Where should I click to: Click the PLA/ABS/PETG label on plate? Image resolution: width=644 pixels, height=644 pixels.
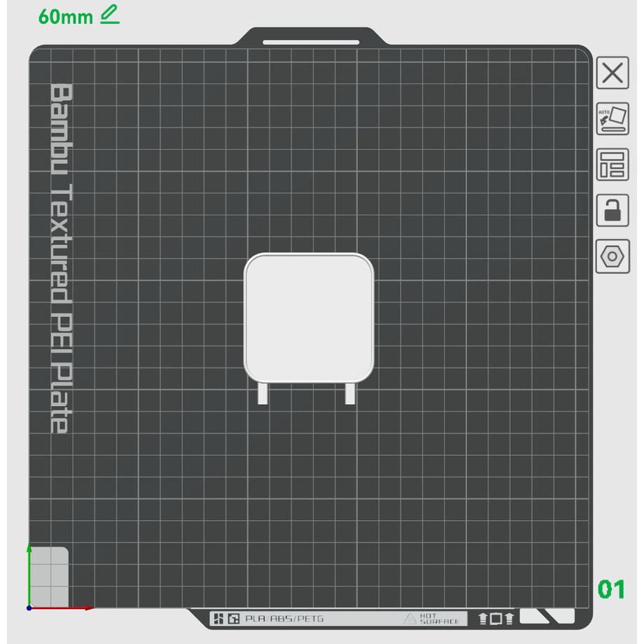(284, 619)
